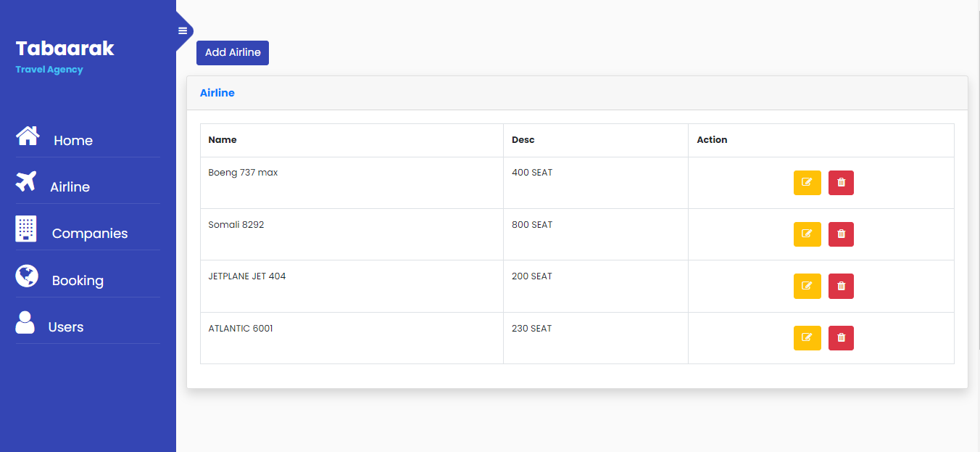Viewport: 980px width, 452px height.
Task: Click the hamburger menu icon
Action: 181,30
